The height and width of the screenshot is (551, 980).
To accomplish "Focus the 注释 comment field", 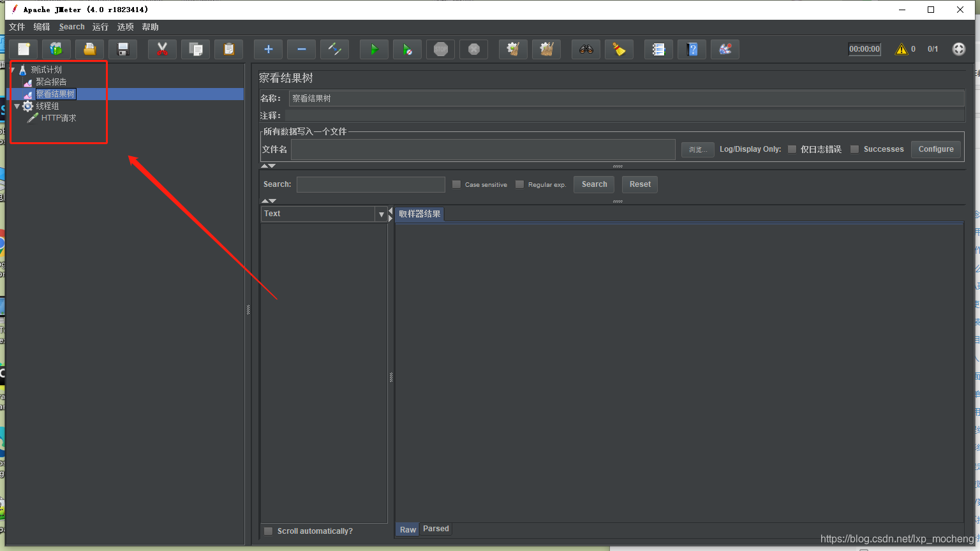I will [624, 115].
